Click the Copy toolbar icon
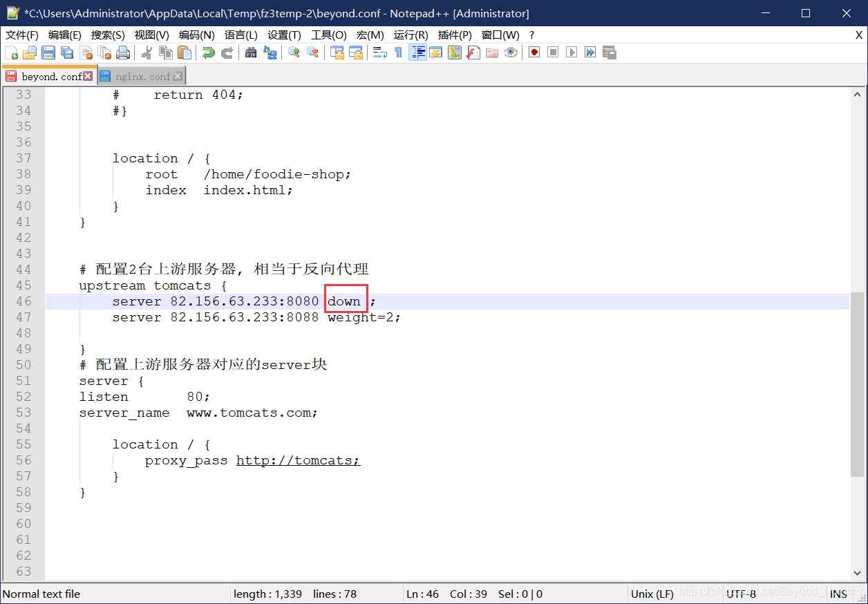The height and width of the screenshot is (604, 868). [x=166, y=53]
